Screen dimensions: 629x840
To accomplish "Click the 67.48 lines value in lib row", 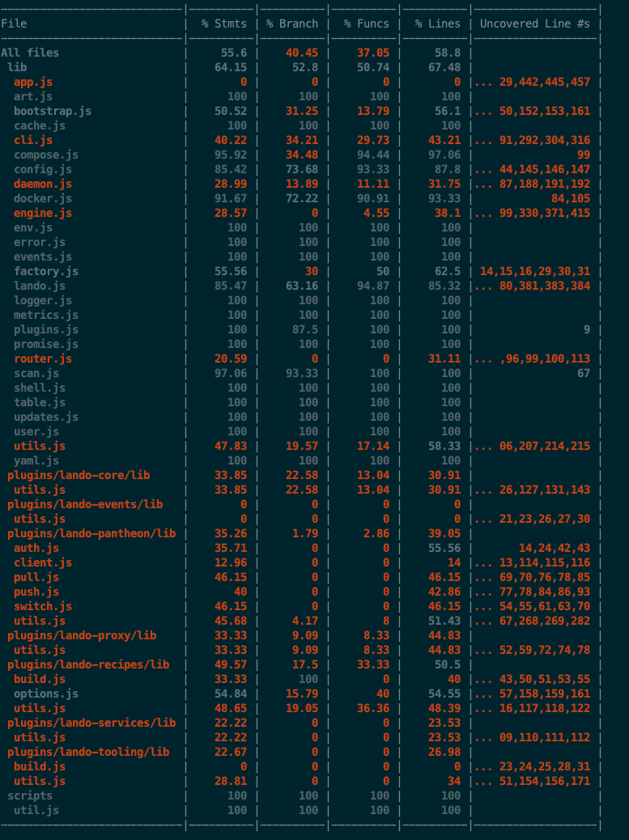I will point(444,67).
